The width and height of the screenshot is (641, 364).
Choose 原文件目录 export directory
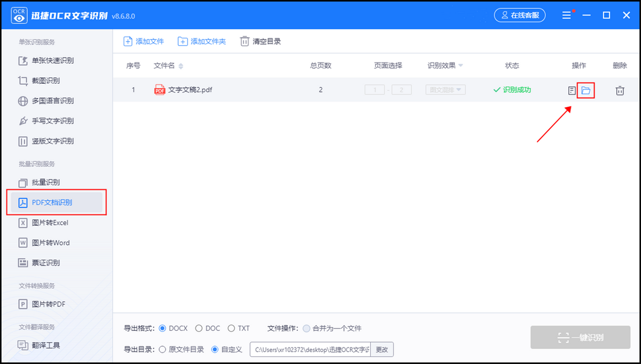(x=182, y=350)
